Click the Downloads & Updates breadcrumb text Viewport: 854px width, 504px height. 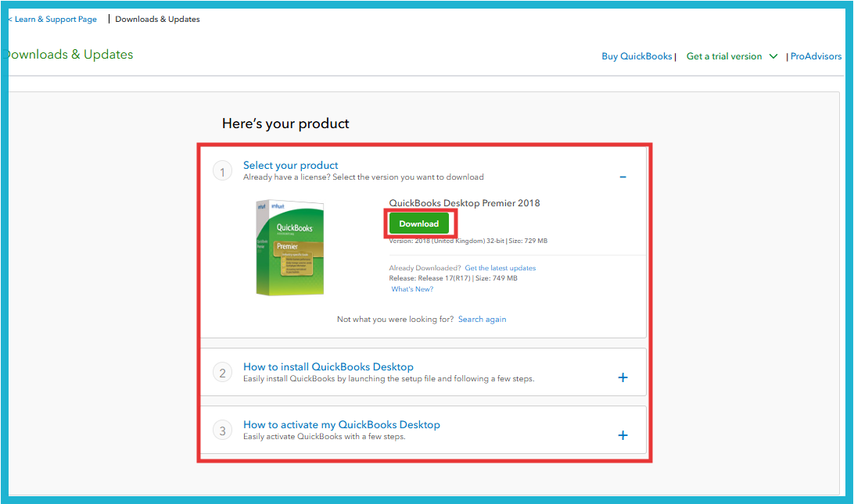click(x=157, y=19)
